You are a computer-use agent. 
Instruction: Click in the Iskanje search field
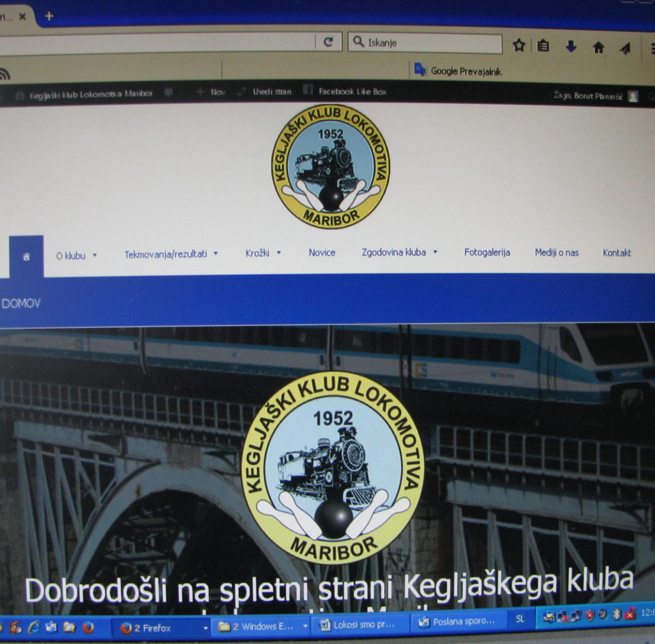(x=425, y=43)
